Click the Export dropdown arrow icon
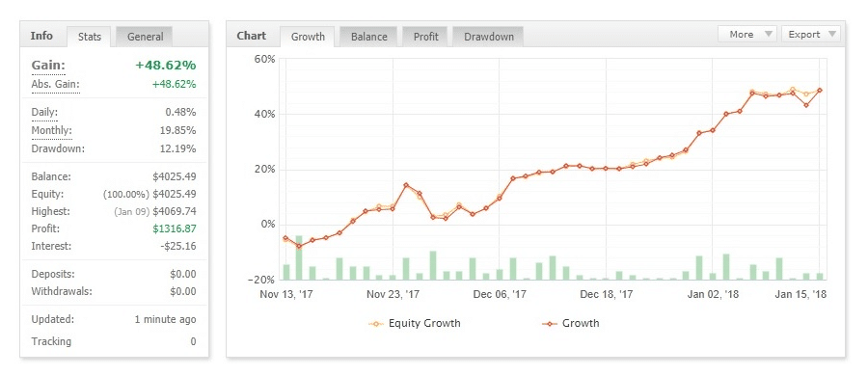 coord(831,35)
